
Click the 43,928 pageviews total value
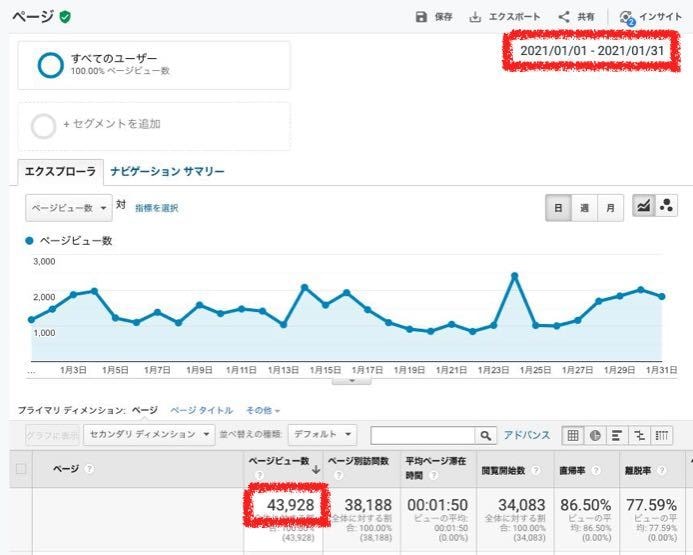click(290, 505)
